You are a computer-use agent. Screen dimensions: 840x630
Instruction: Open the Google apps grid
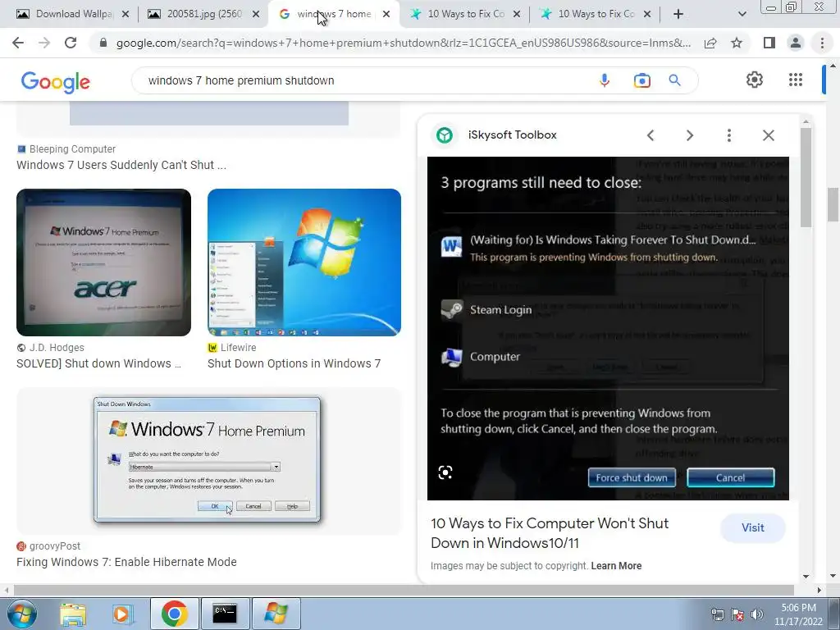point(796,80)
